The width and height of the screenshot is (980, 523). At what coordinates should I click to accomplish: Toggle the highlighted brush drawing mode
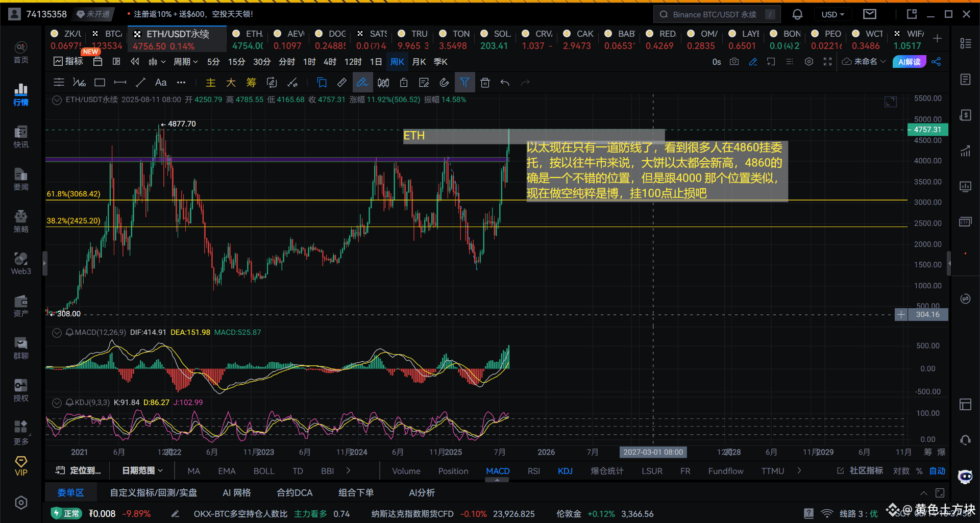tap(362, 82)
